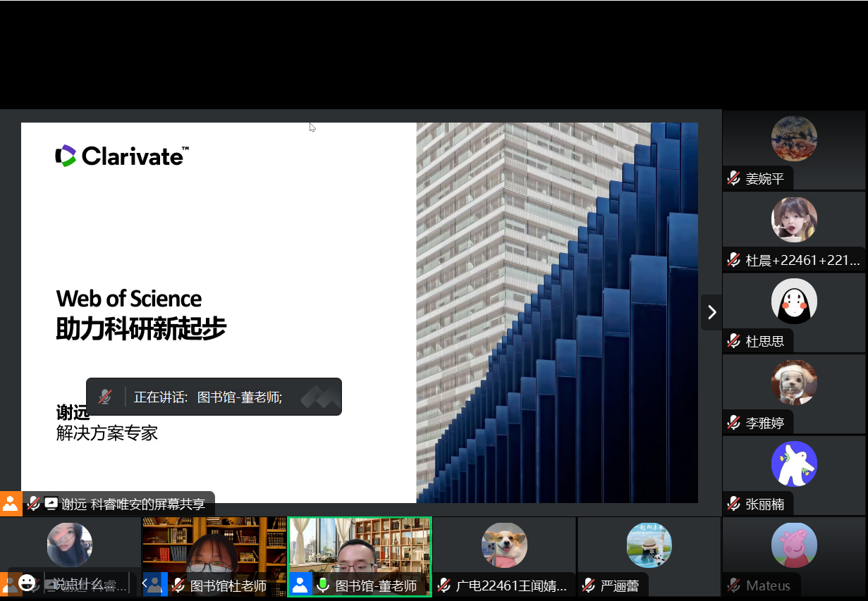This screenshot has width=868, height=601.
Task: Click the label 谢远 科睿唯安的屏幕共享
Action: [x=133, y=504]
